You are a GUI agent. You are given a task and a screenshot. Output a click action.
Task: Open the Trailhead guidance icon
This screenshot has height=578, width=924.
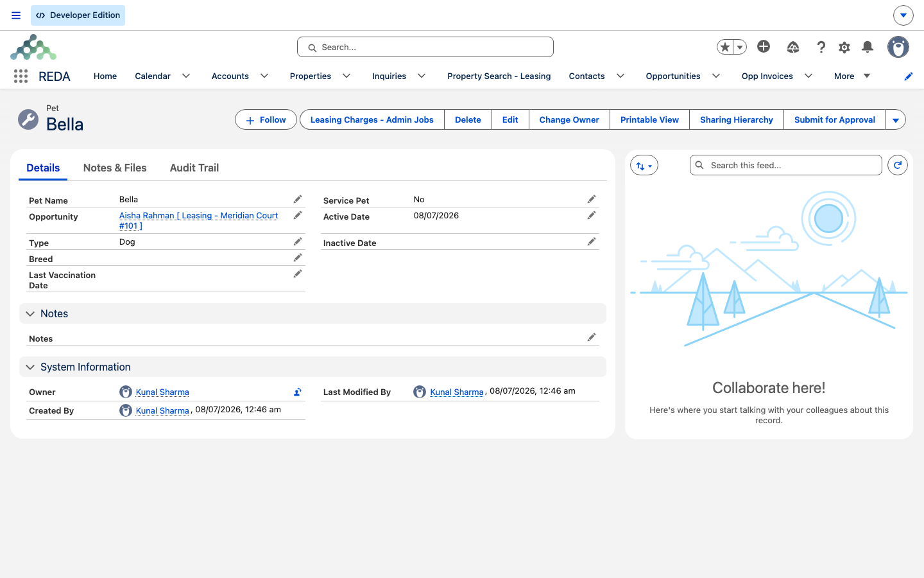(x=793, y=47)
